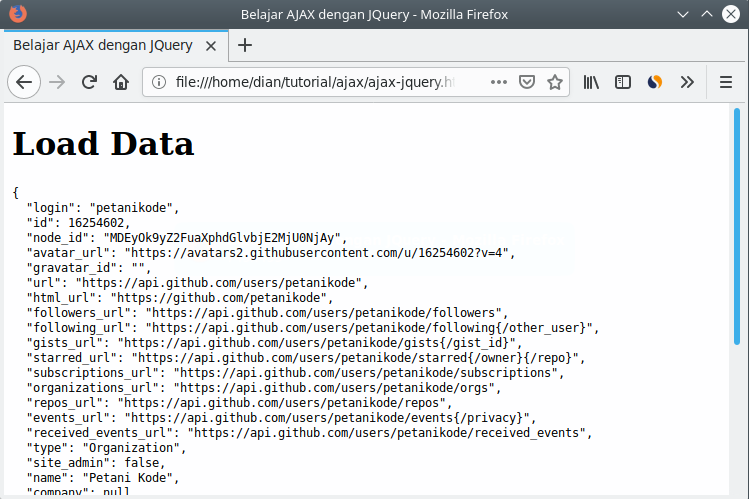Click the "organizations_url" line
749x499 pixels.
[x=264, y=388]
